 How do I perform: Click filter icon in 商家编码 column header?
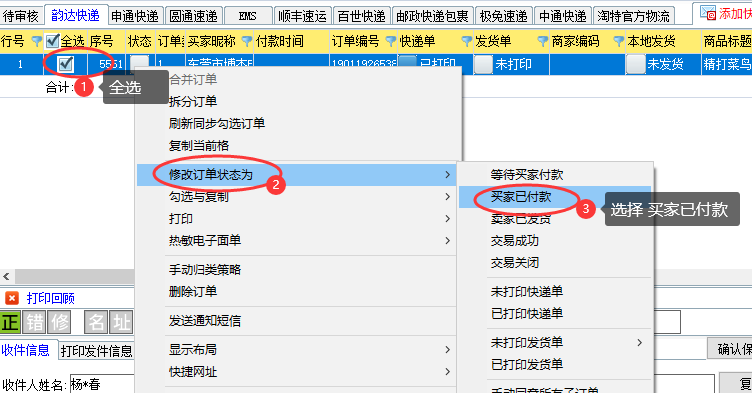(619, 41)
